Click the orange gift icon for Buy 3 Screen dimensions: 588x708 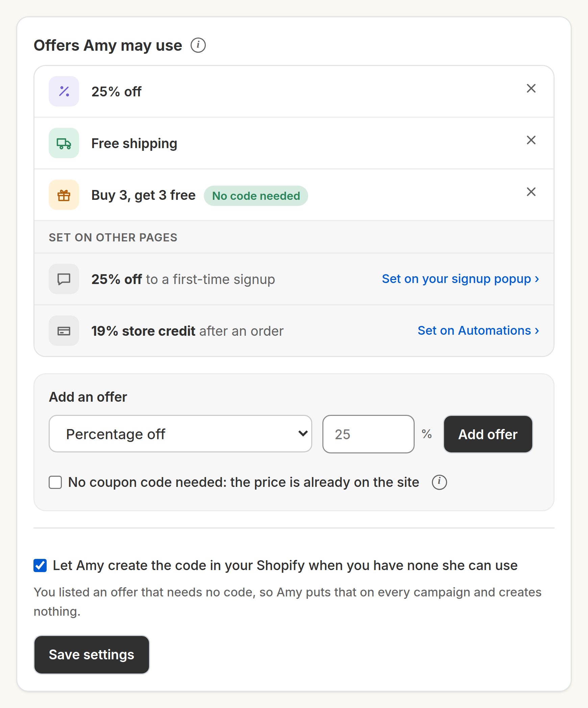pyautogui.click(x=64, y=195)
